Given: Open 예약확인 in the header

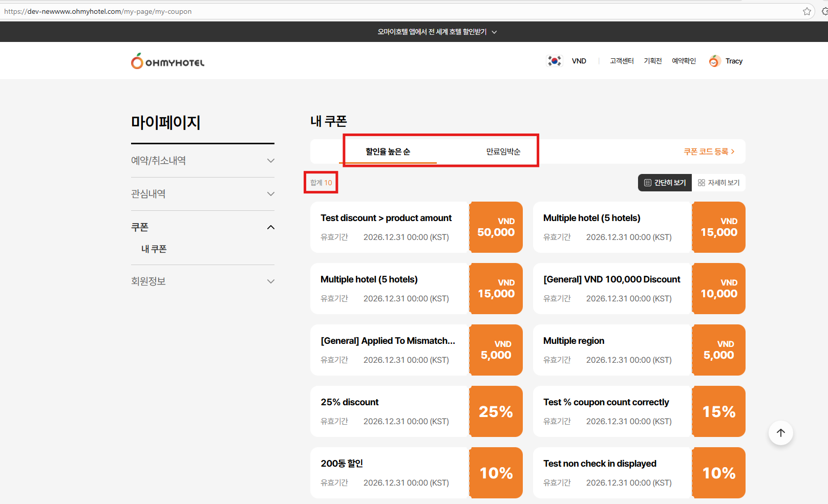Looking at the screenshot, I should click(684, 61).
